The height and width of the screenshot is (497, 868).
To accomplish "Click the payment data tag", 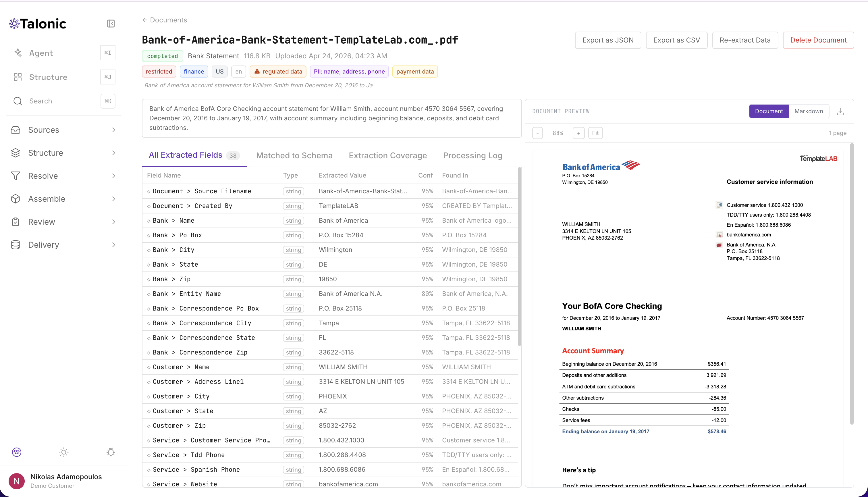I will click(415, 71).
